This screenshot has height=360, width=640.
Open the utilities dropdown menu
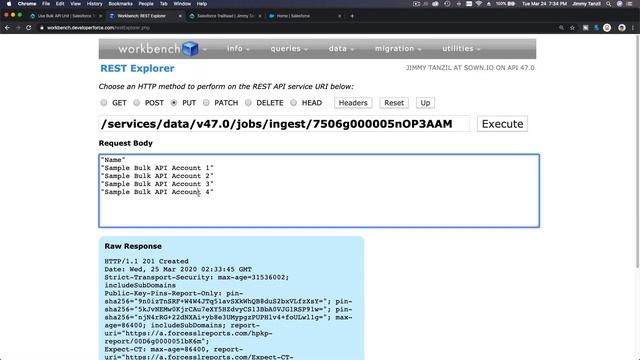click(461, 49)
